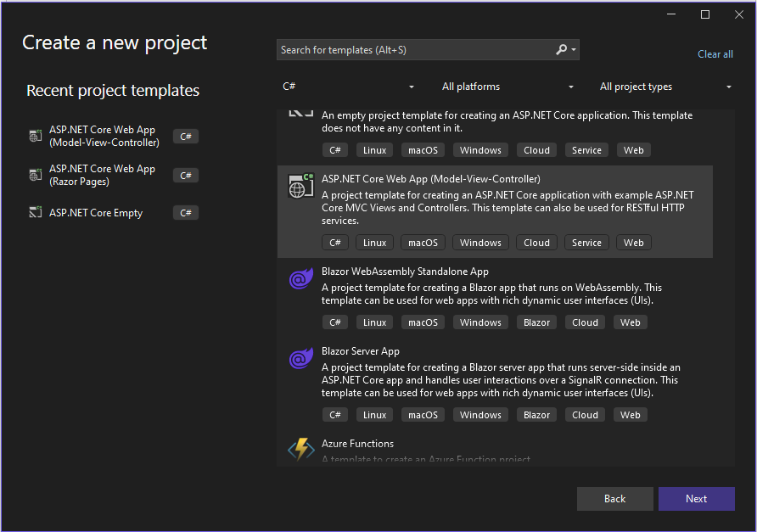Screen dimensions: 757x532
Task: Click the Next button
Action: pos(696,499)
